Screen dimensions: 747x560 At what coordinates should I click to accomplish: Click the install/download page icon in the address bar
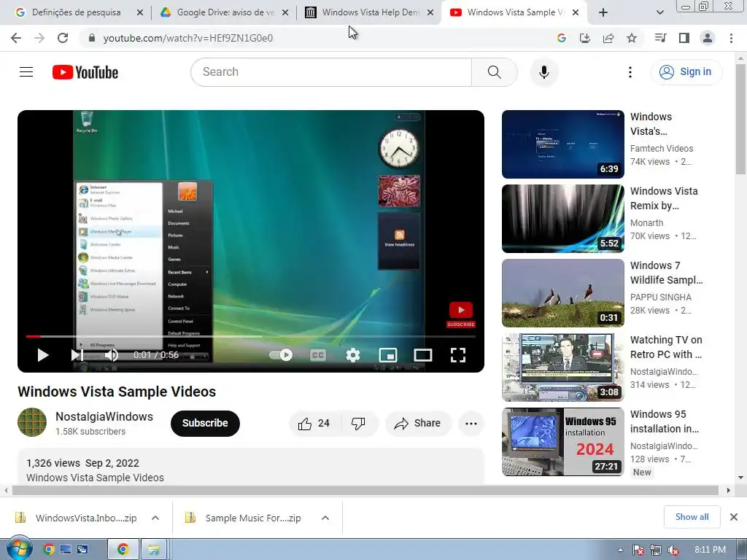pos(584,38)
